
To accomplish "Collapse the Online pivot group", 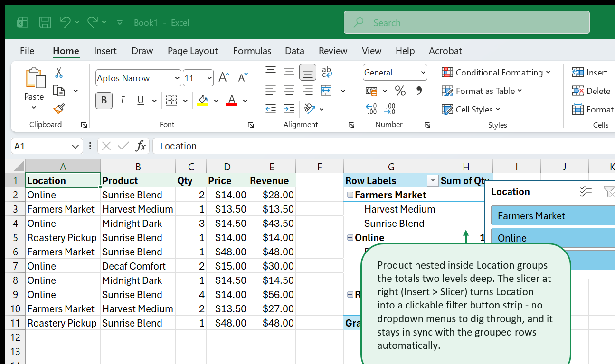I will coord(350,238).
